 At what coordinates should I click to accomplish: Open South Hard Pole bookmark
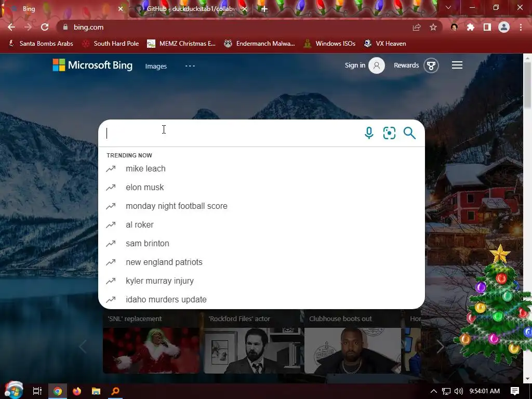(x=111, y=44)
